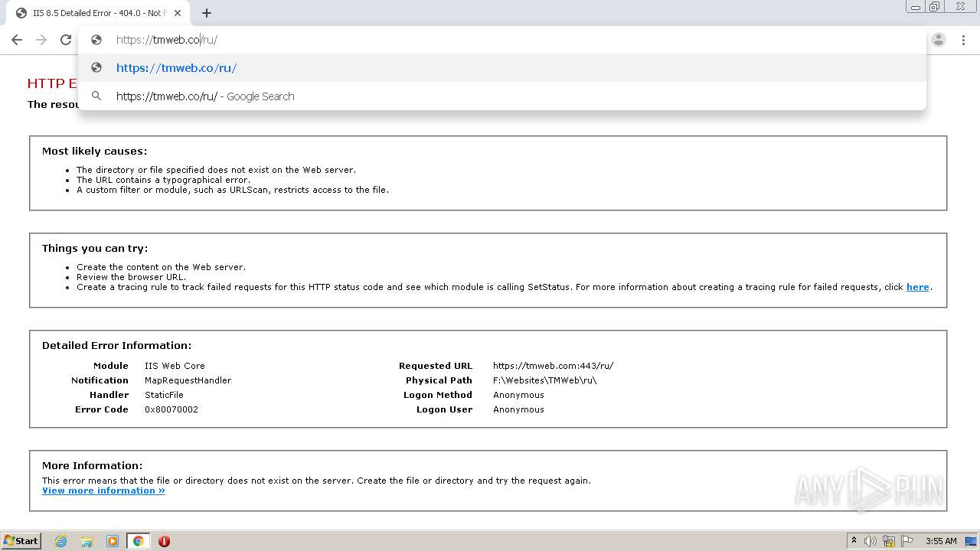This screenshot has width=980, height=551.
Task: Open the volume speaker tray icon
Action: coord(871,541)
